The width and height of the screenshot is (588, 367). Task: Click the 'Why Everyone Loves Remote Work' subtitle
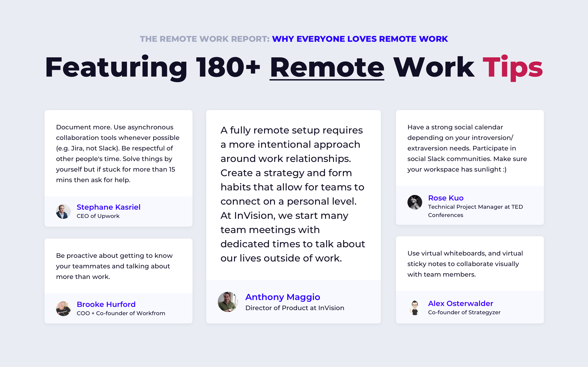[x=360, y=39]
